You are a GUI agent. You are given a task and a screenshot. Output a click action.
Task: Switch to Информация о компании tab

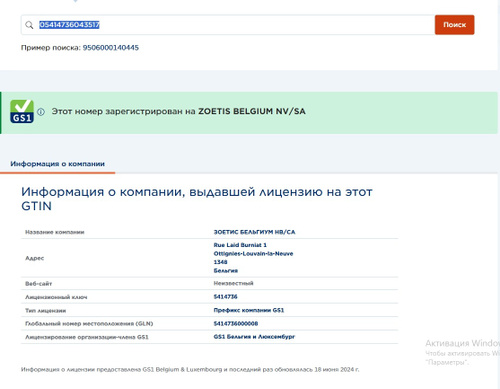(x=57, y=164)
